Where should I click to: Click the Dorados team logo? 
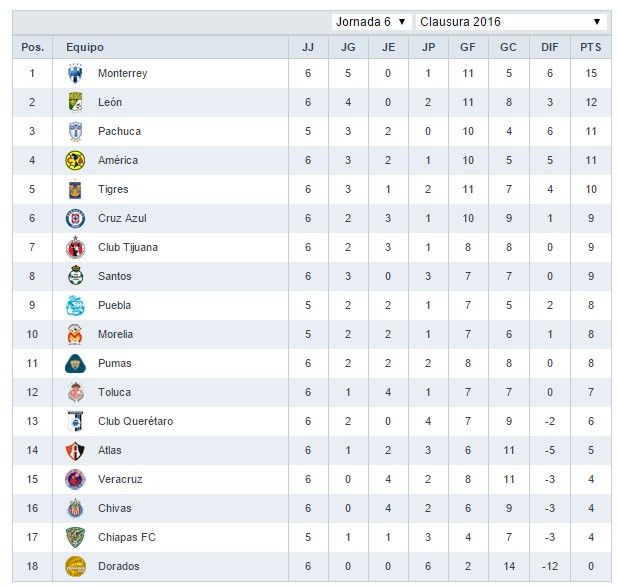coord(75,566)
